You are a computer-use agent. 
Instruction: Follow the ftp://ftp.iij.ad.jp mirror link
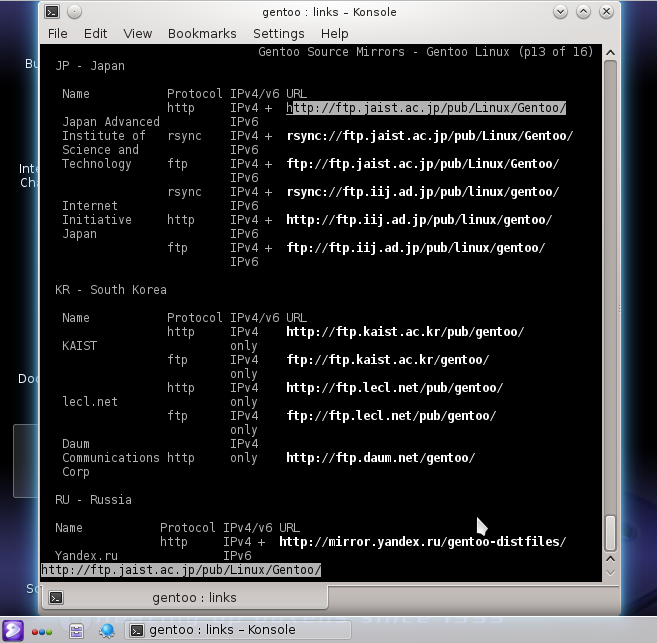coord(416,248)
